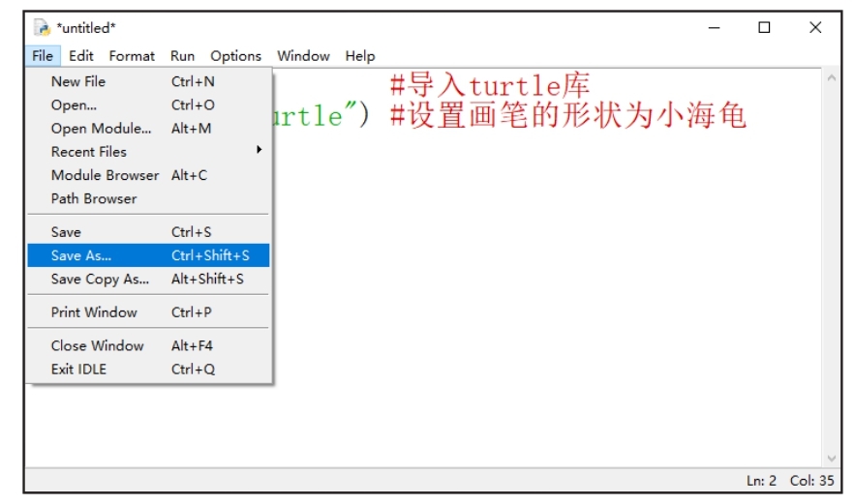The width and height of the screenshot is (855, 504).
Task: Click the scrollbar up arrow
Action: (x=832, y=78)
